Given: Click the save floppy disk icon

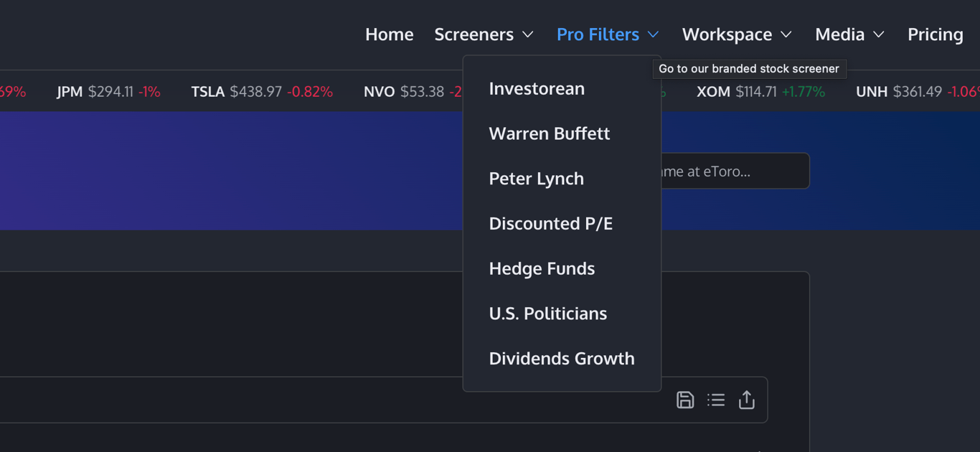Looking at the screenshot, I should (x=685, y=400).
